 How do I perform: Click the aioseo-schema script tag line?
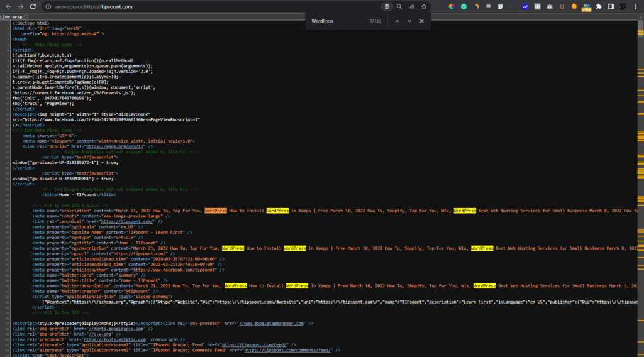pos(103,296)
